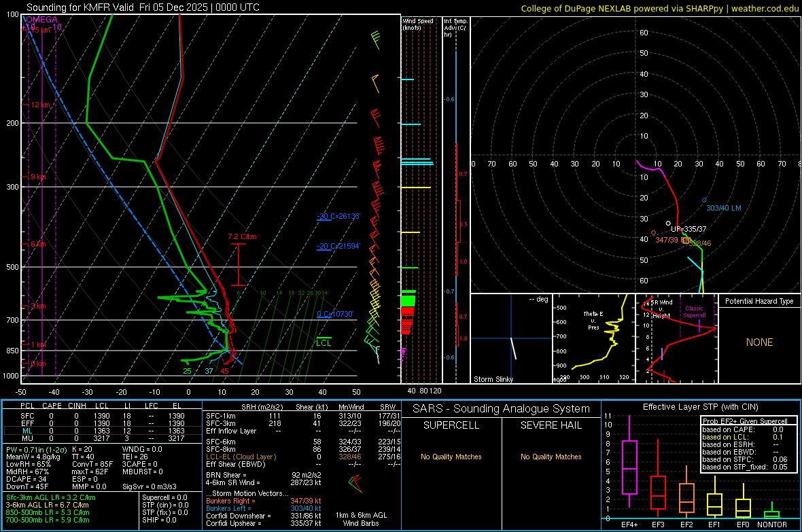Click the '-30 C=26133' height label
This screenshot has width=802, height=532.
(338, 216)
